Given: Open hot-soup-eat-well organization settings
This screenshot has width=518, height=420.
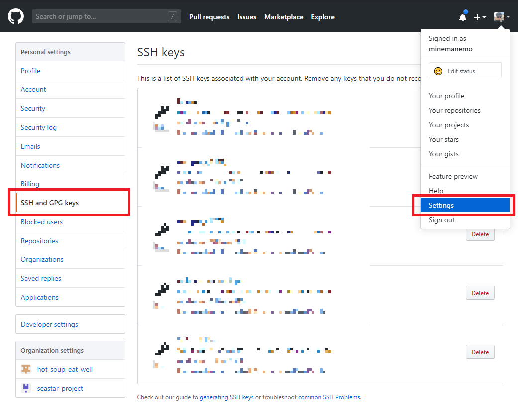Looking at the screenshot, I should pyautogui.click(x=70, y=369).
